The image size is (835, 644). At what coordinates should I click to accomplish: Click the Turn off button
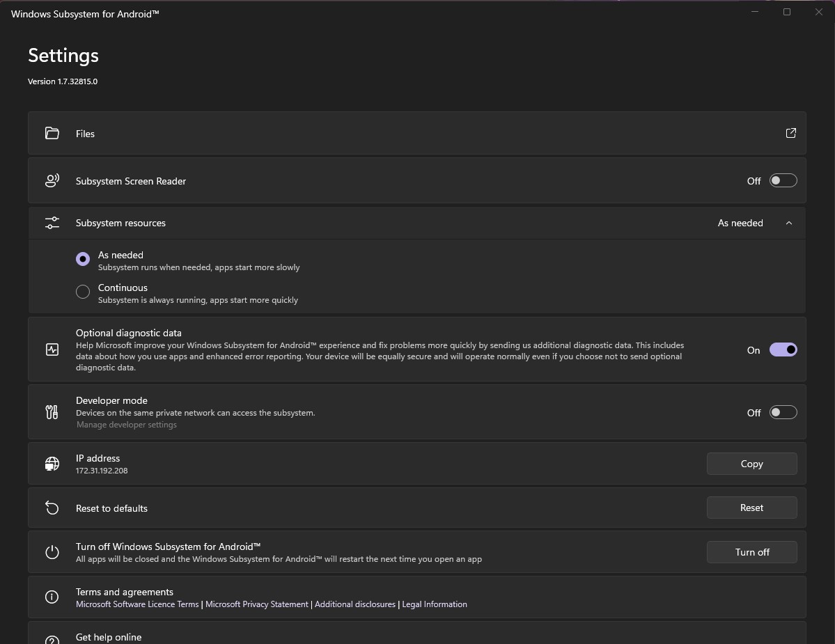(x=751, y=552)
